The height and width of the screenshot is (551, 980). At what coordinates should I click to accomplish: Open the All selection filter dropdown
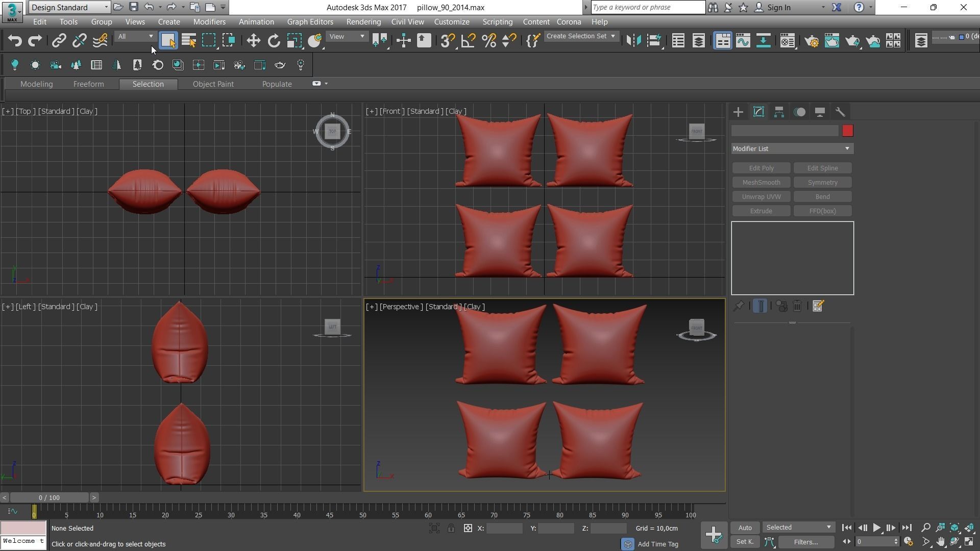tap(135, 36)
